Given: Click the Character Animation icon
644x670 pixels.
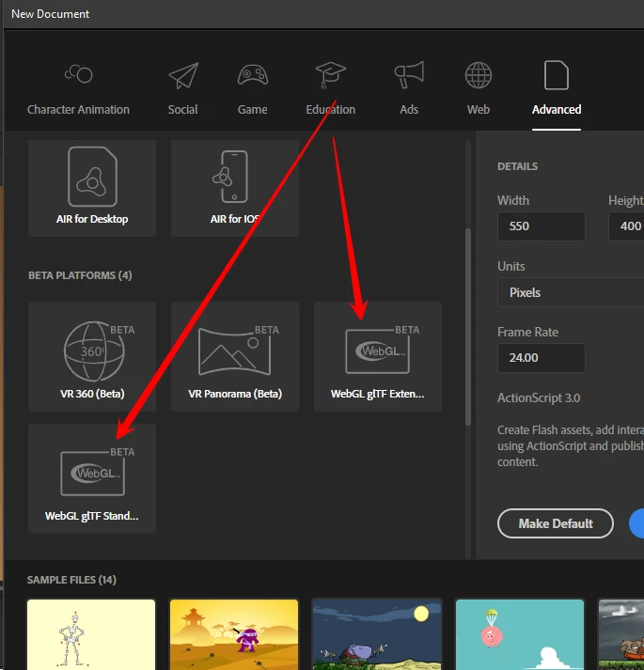Looking at the screenshot, I should pos(79,74).
